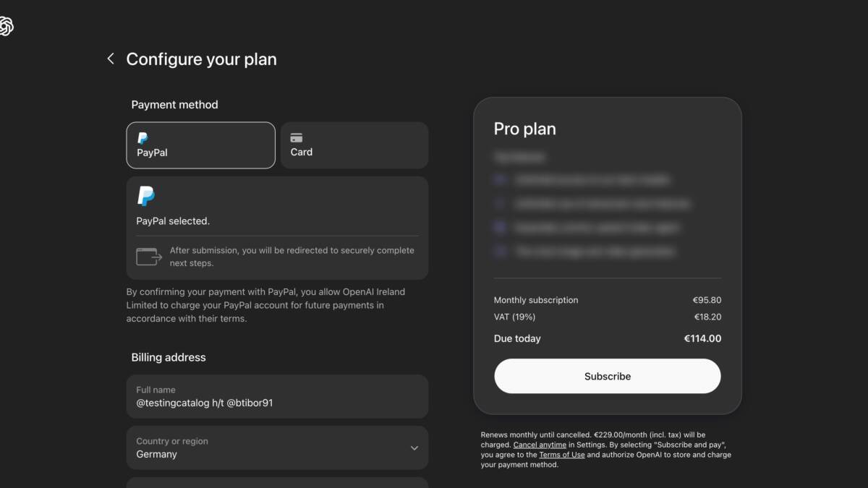Open the Country or region dropdown
Viewport: 868px width, 488px height.
click(277, 448)
